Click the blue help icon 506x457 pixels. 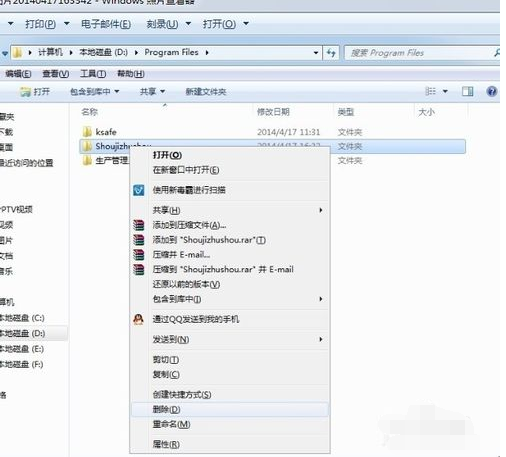[x=492, y=91]
